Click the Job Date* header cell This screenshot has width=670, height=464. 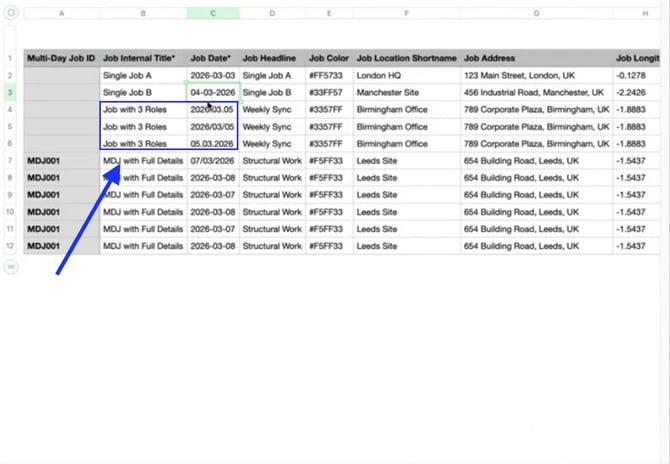click(x=212, y=58)
